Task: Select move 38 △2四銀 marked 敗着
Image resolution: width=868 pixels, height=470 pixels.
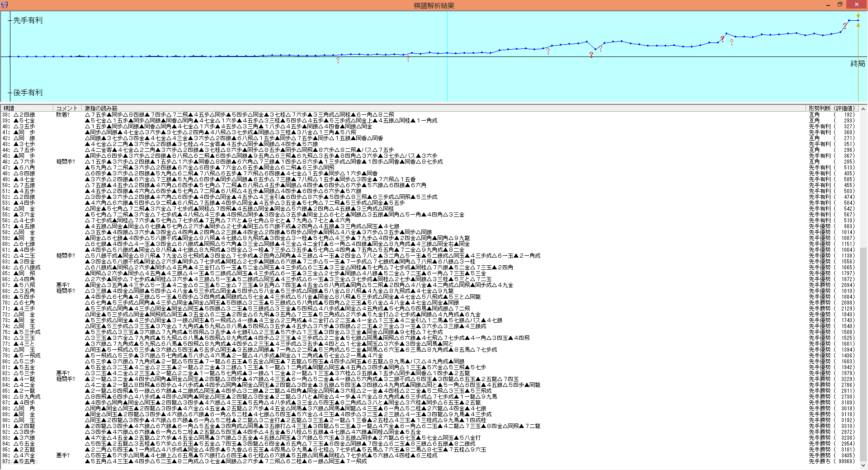Action: (24, 115)
